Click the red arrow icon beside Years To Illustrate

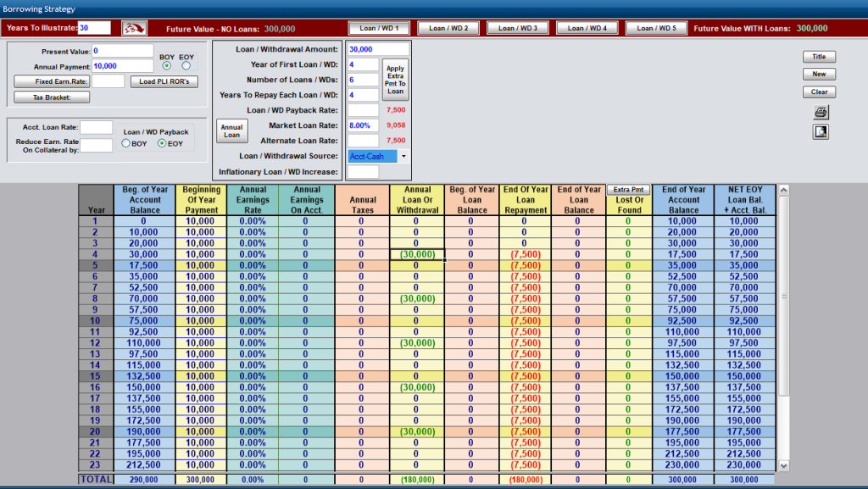tap(134, 28)
